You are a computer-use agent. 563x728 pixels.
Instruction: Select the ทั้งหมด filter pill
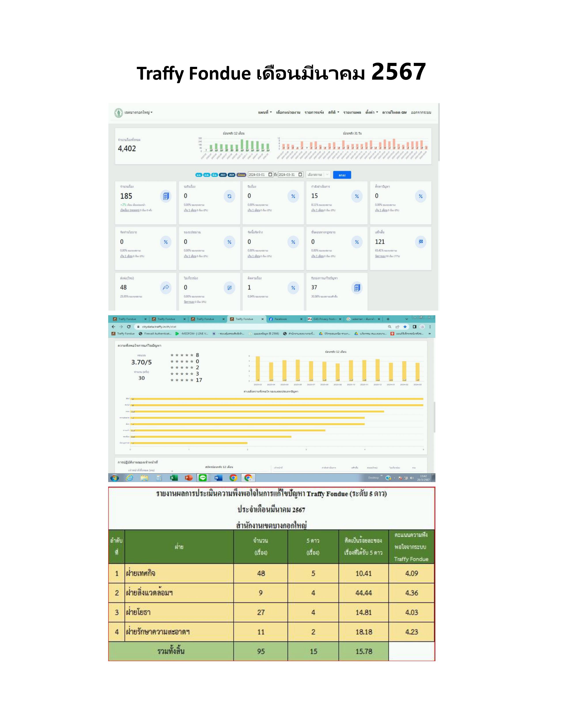point(242,175)
